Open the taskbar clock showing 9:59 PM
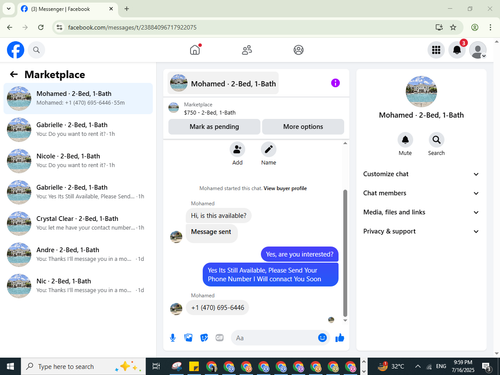The image size is (500, 375). (463, 366)
